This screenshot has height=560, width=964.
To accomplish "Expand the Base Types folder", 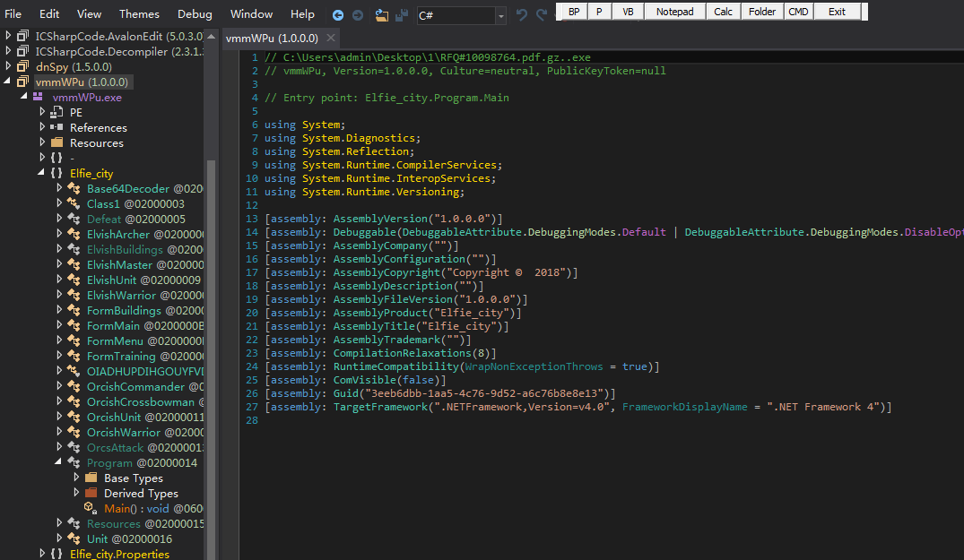I will click(76, 478).
